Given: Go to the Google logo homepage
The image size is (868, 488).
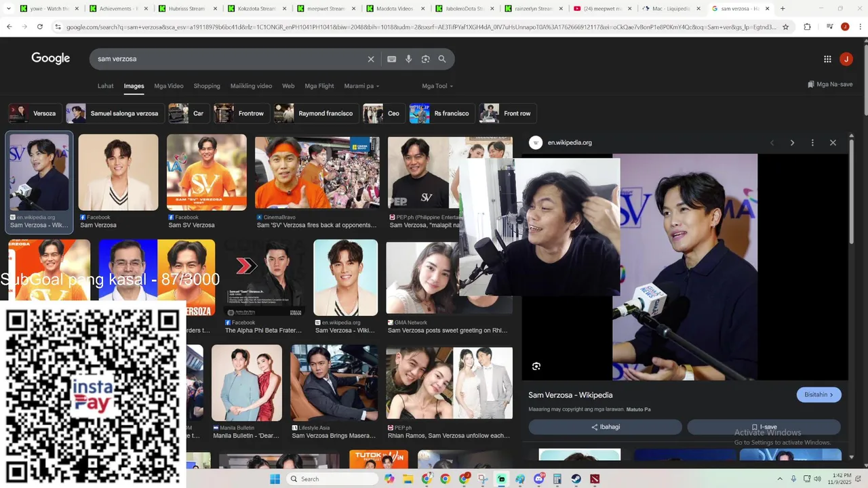Looking at the screenshot, I should [51, 58].
